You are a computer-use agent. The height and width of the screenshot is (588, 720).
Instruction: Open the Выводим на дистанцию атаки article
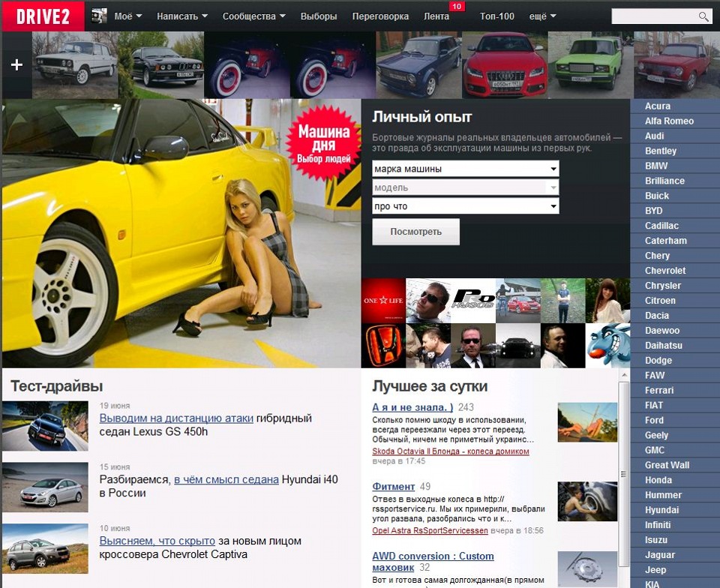tap(176, 418)
